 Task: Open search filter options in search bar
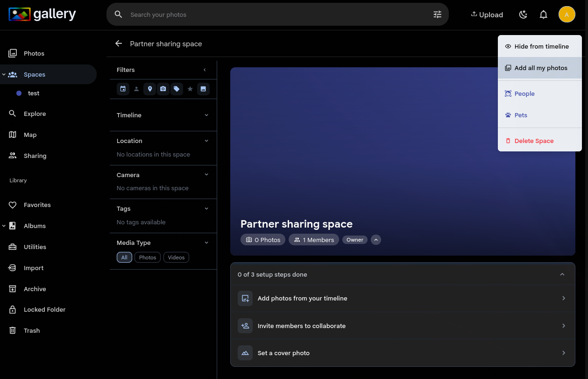coord(437,14)
